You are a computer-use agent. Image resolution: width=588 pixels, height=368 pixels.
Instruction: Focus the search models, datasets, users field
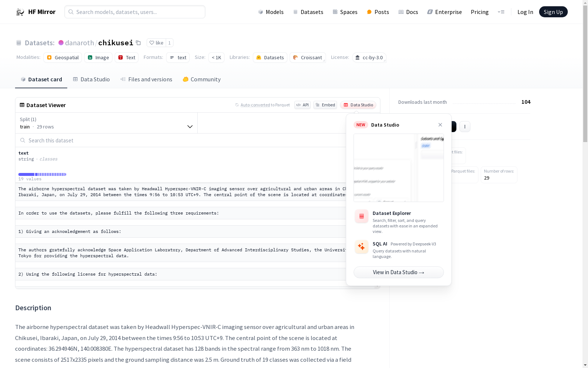click(x=135, y=12)
